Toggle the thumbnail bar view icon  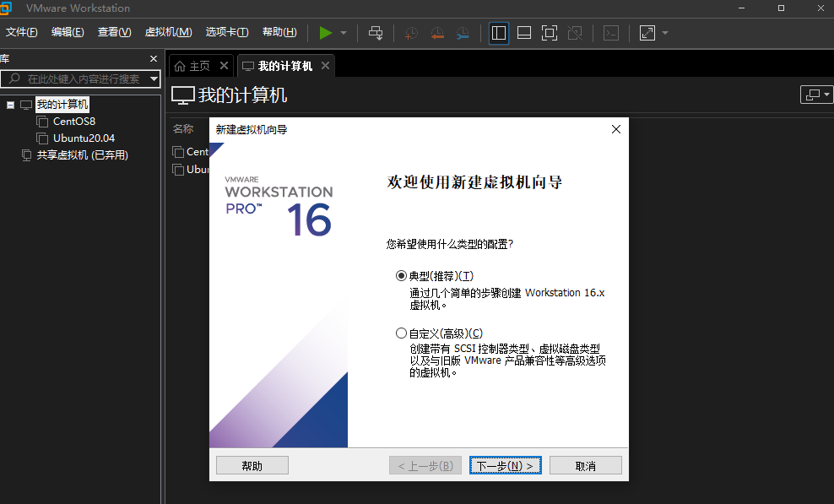click(x=524, y=33)
